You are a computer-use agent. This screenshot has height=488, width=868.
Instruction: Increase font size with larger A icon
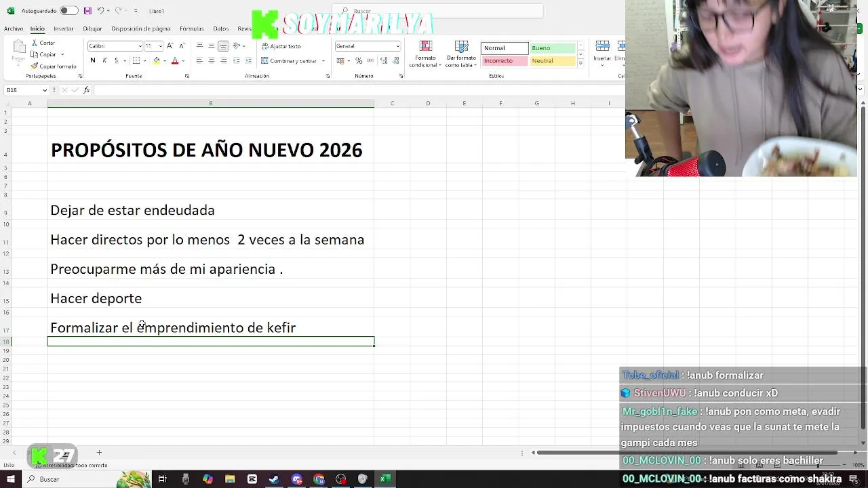pyautogui.click(x=170, y=45)
